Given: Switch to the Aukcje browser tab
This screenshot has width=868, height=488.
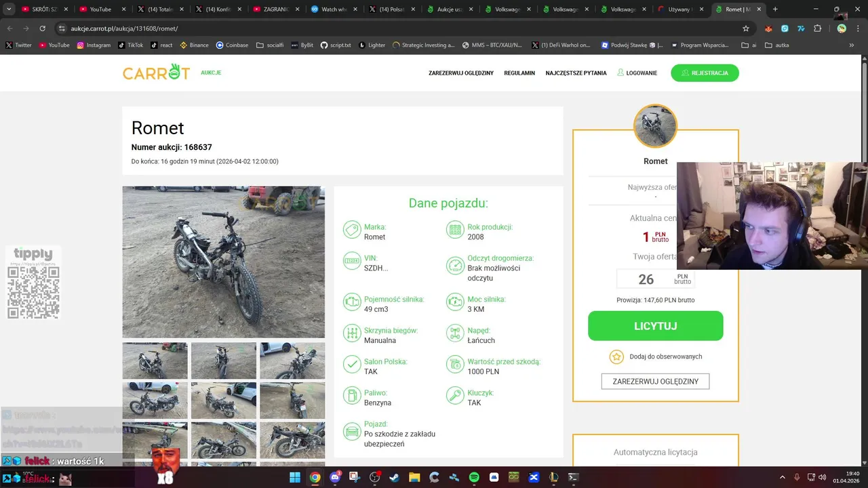Looking at the screenshot, I should click(x=448, y=9).
